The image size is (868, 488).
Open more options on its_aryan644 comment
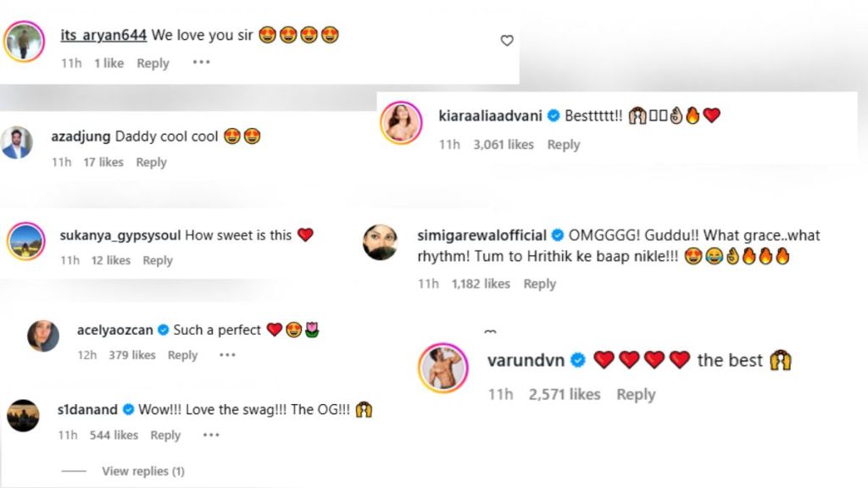[201, 63]
